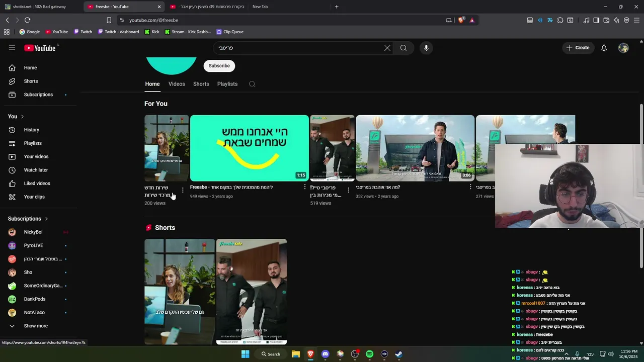
Task: Open a new browser tab
Action: point(337,7)
